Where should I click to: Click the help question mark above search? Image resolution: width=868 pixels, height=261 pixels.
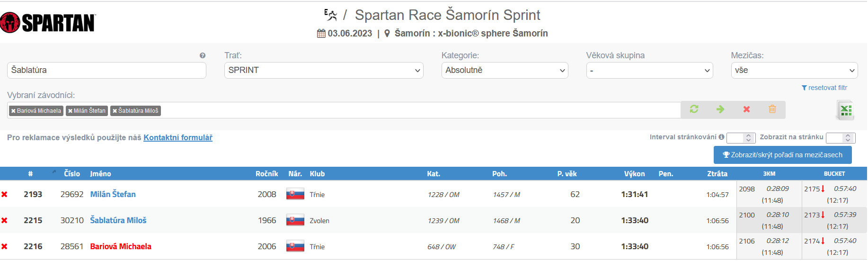coord(203,55)
